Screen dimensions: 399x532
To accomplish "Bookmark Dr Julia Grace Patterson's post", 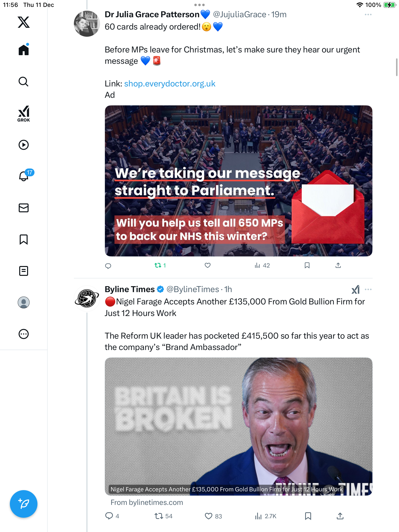I will [x=307, y=265].
